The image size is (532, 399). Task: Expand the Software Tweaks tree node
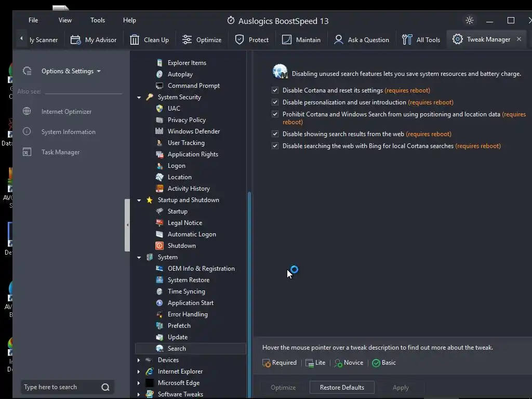click(x=138, y=394)
